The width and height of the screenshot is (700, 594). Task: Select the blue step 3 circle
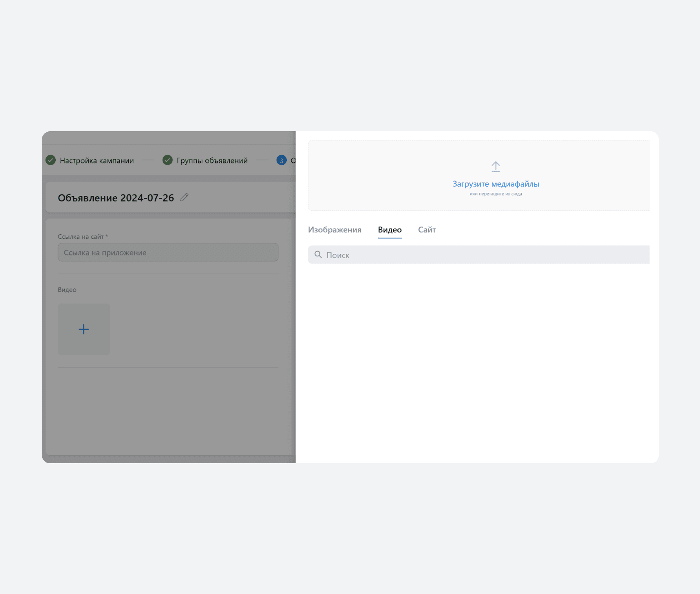click(281, 160)
